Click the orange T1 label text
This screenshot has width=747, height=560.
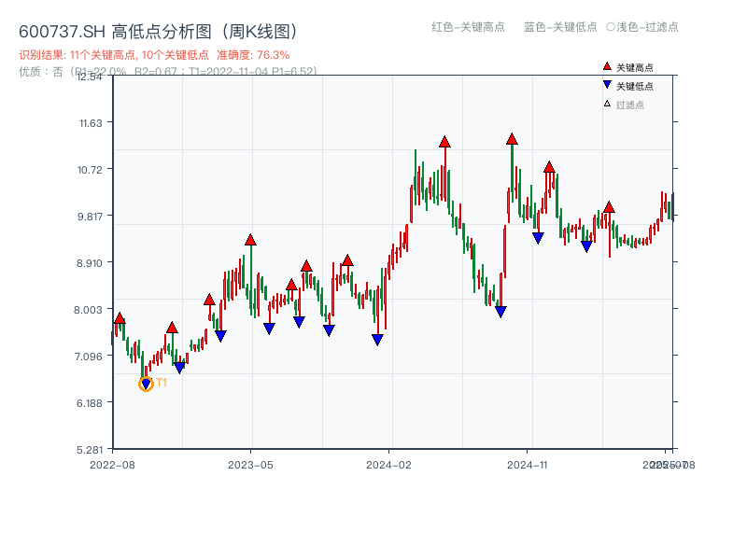[x=162, y=383]
